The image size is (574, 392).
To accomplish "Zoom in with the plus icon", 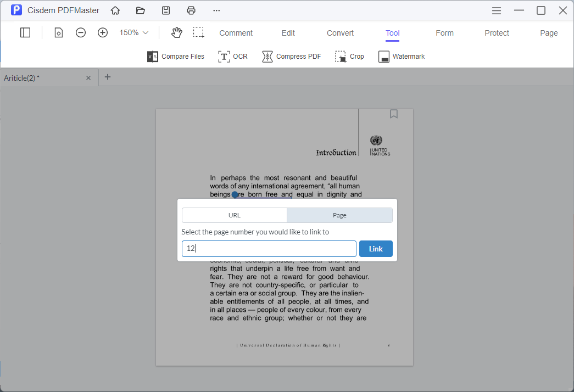I will 103,32.
